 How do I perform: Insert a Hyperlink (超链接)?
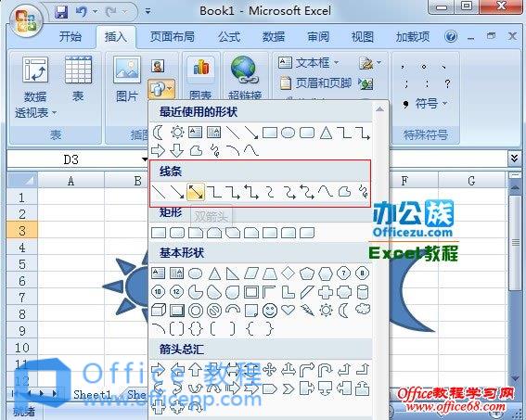pyautogui.click(x=245, y=78)
